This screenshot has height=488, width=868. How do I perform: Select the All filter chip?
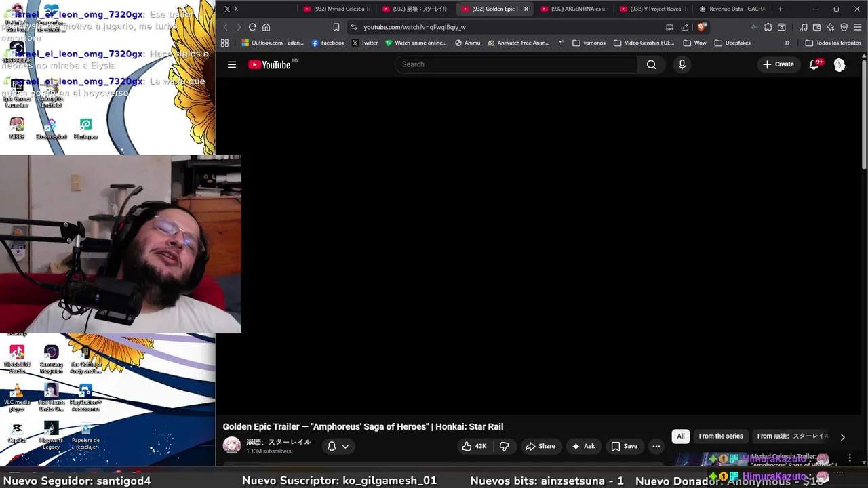click(x=681, y=436)
